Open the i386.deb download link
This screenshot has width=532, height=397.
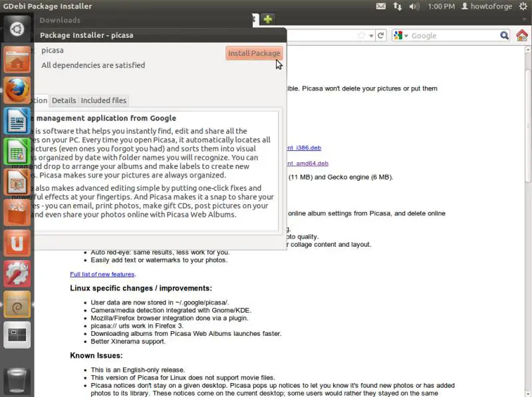(x=304, y=148)
